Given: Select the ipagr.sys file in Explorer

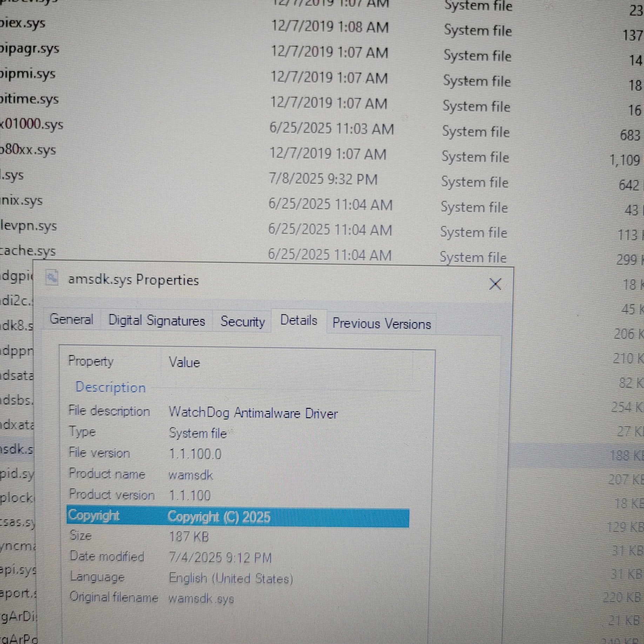Looking at the screenshot, I should coord(29,49).
